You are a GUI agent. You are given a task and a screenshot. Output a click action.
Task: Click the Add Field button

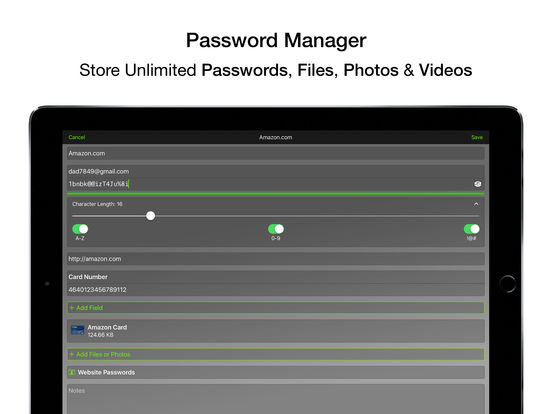[x=276, y=308]
